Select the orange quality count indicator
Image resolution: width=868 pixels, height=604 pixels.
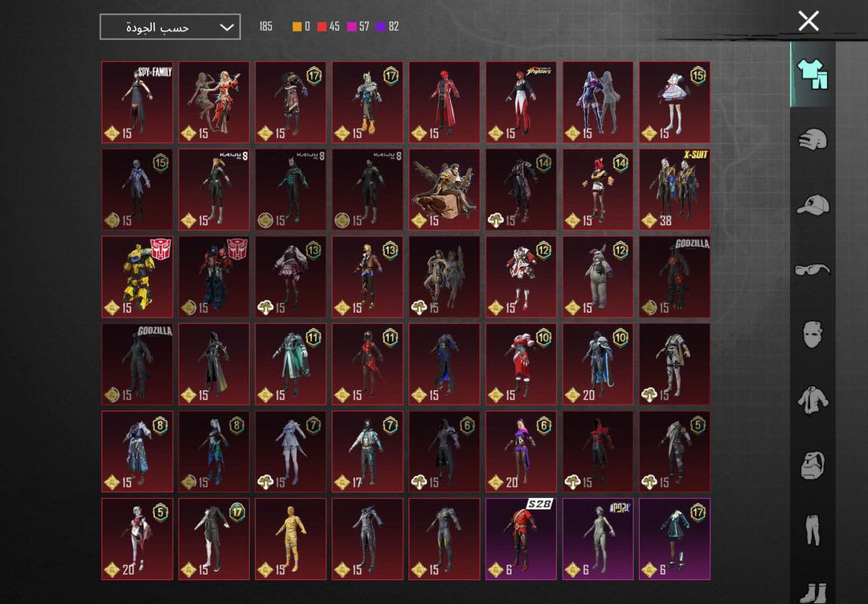297,27
